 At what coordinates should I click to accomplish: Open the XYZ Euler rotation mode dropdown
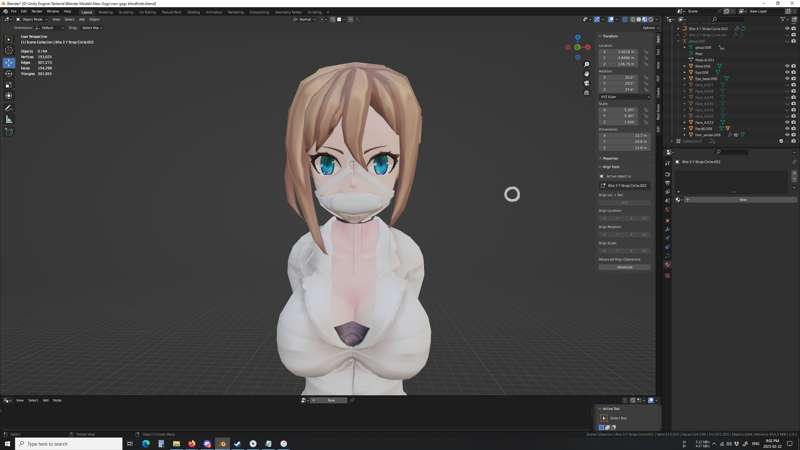click(x=624, y=96)
